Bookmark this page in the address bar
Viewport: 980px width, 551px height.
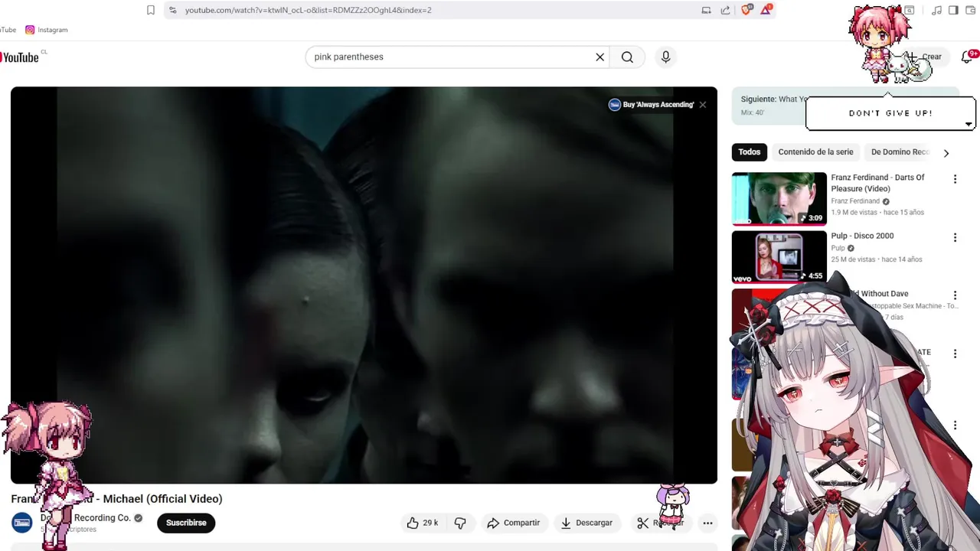coord(151,10)
